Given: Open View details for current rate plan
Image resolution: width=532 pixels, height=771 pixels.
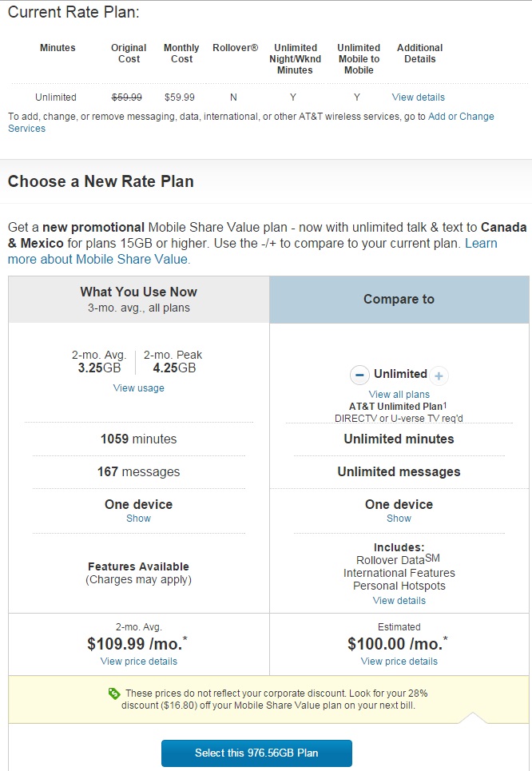Looking at the screenshot, I should [418, 97].
